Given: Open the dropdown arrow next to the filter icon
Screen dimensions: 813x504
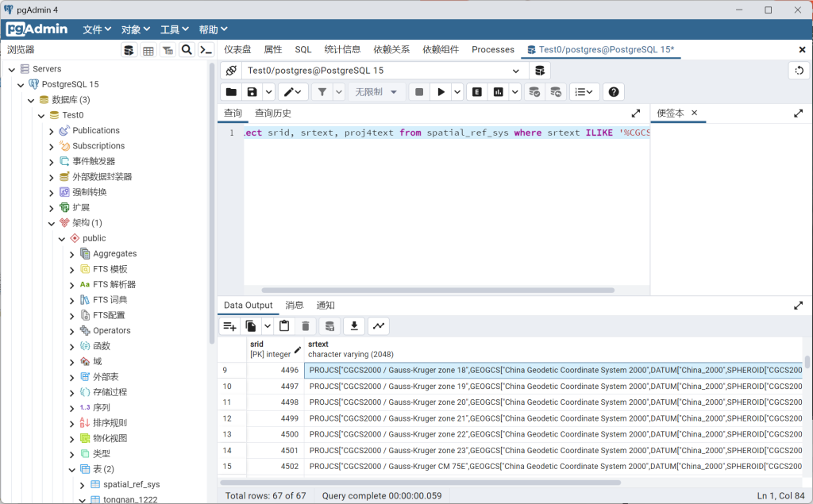Looking at the screenshot, I should click(x=339, y=92).
